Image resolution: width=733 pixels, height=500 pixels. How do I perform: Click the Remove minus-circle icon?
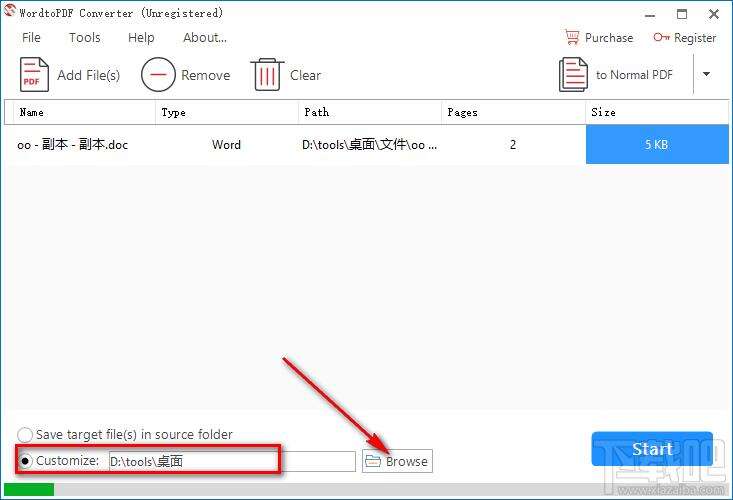[x=158, y=74]
